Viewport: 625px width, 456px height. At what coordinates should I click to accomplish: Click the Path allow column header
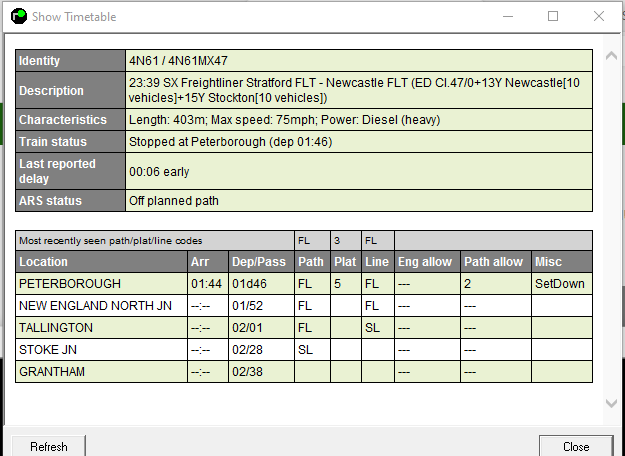496,262
